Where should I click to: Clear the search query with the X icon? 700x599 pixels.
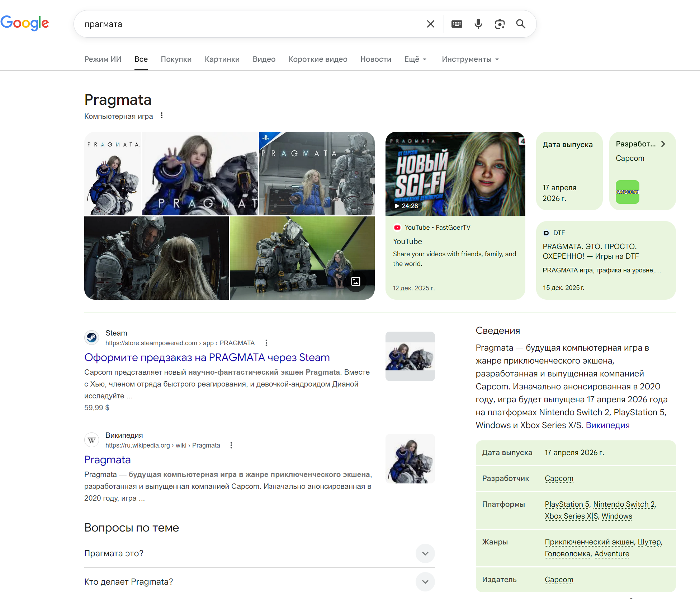click(x=430, y=24)
